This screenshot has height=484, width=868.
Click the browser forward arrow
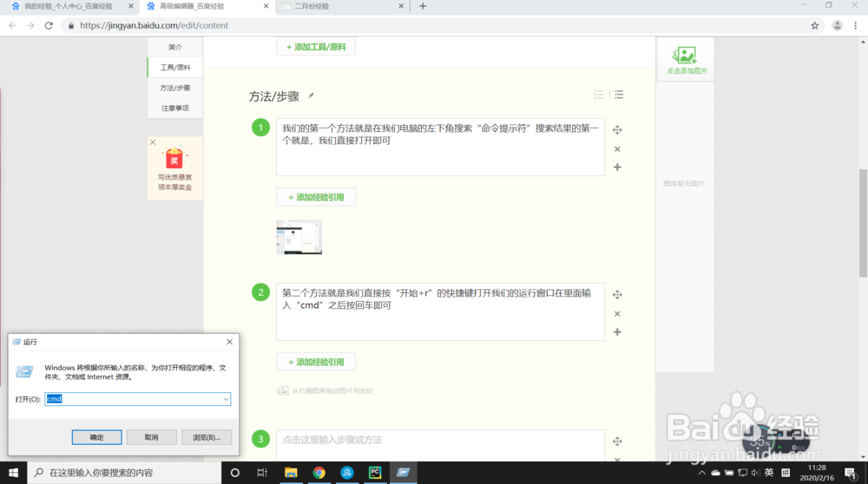30,25
